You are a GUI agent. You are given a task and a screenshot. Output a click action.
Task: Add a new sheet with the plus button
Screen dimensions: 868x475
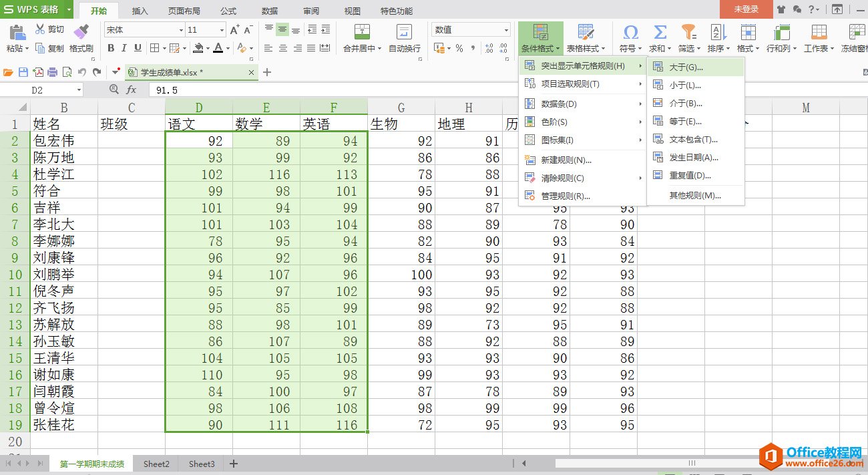click(x=233, y=464)
